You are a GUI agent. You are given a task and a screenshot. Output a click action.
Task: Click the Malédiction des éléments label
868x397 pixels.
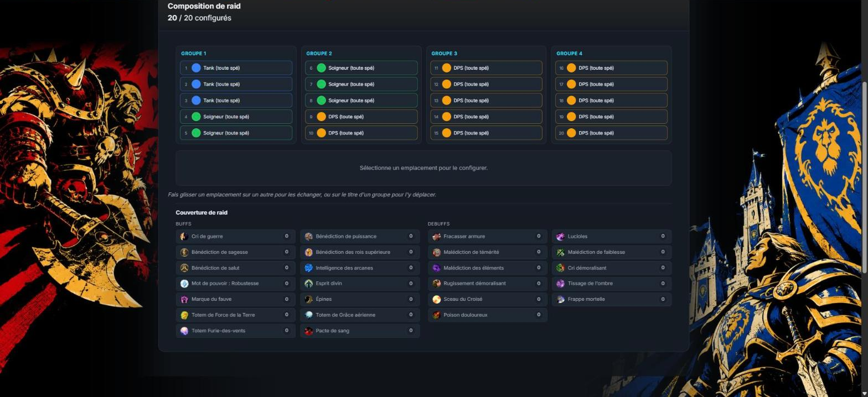(x=473, y=268)
